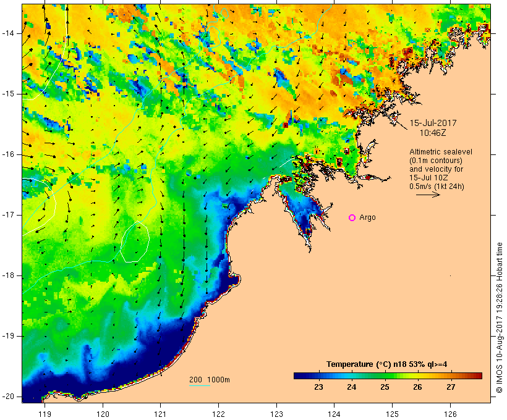This screenshot has height=420, width=507.
Task: Click latitude axis label '-20'
Action: click(x=8, y=397)
